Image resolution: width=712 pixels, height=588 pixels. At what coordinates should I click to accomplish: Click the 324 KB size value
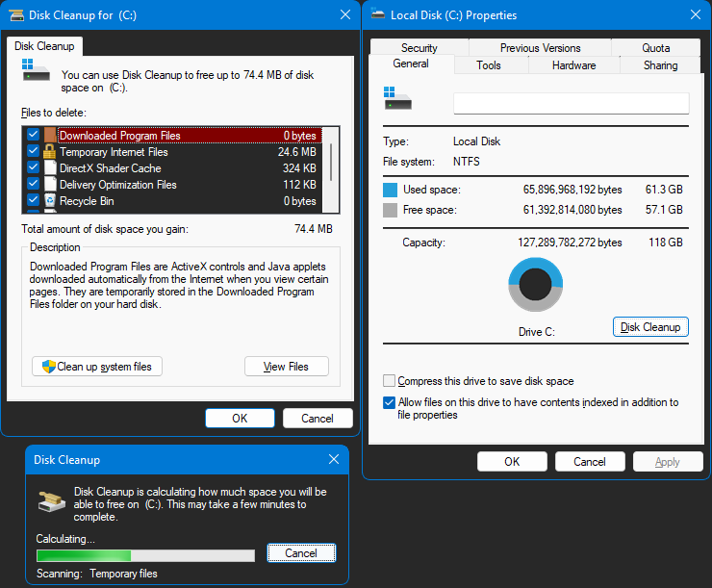pyautogui.click(x=299, y=168)
